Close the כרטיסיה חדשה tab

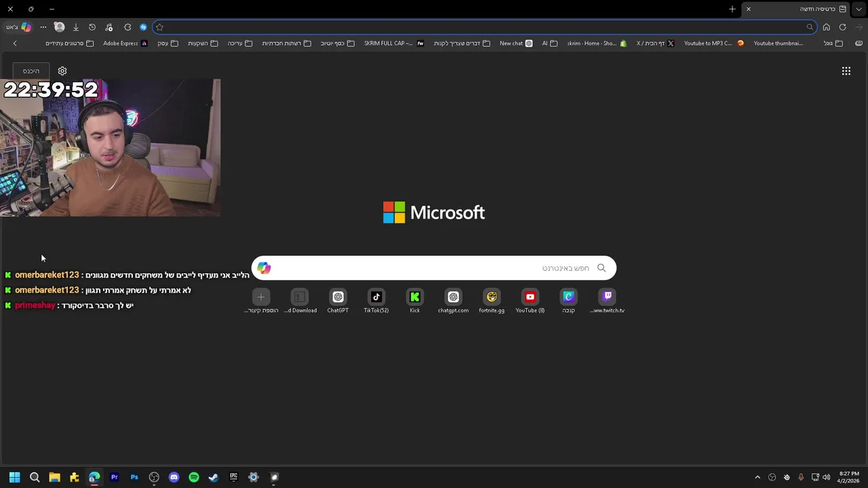[749, 9]
